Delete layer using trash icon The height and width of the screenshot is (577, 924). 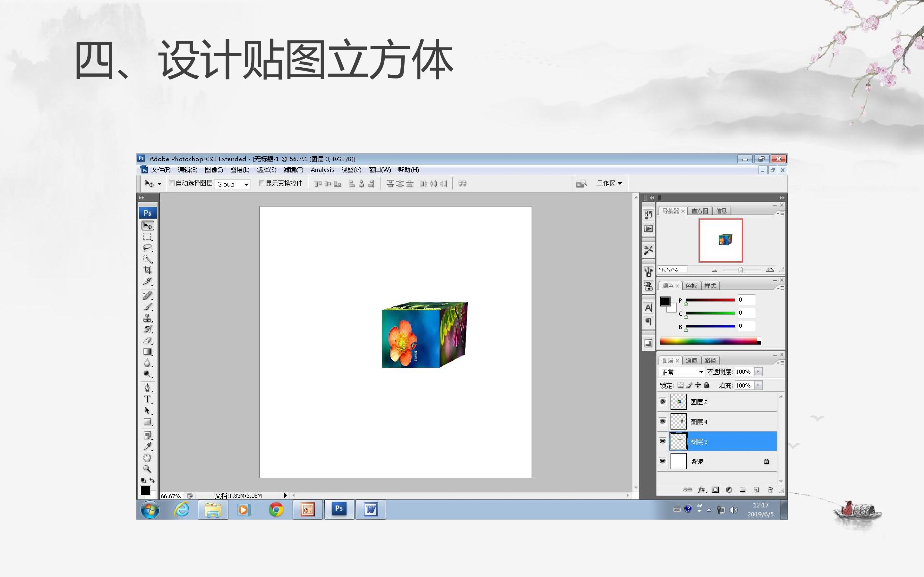pyautogui.click(x=770, y=489)
